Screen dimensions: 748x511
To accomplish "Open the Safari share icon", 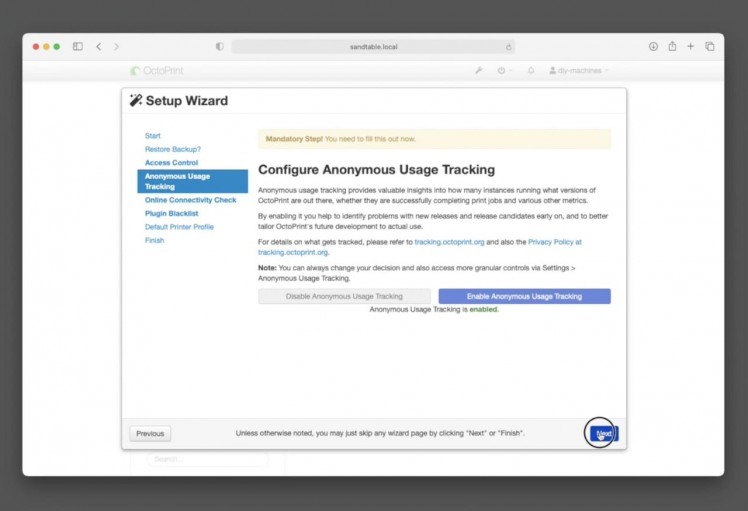I will click(672, 46).
